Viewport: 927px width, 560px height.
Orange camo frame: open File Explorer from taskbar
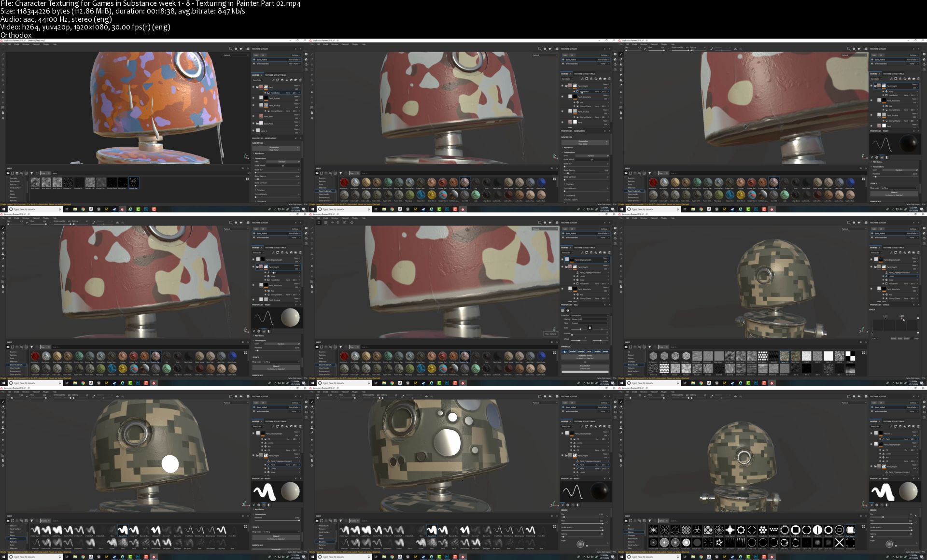pos(75,209)
